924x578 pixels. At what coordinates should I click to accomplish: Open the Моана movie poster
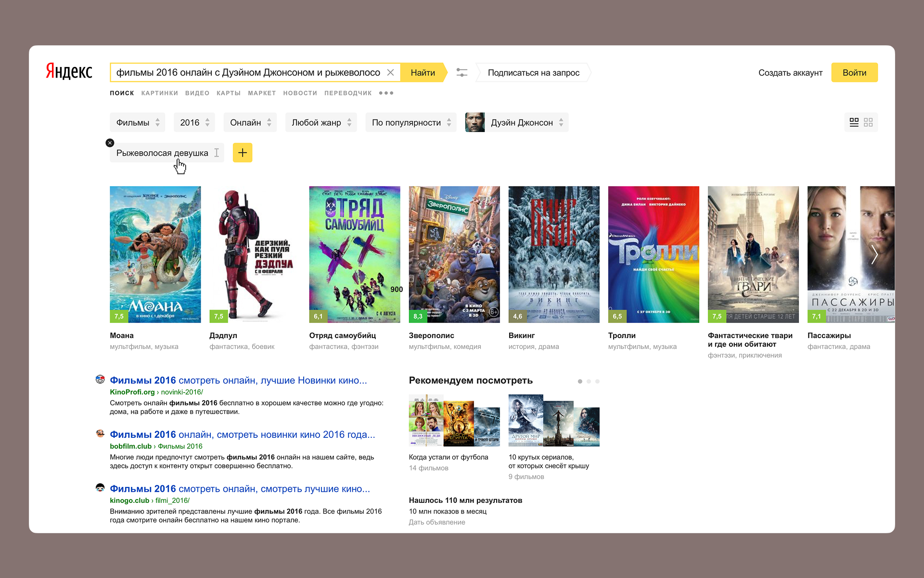click(155, 254)
